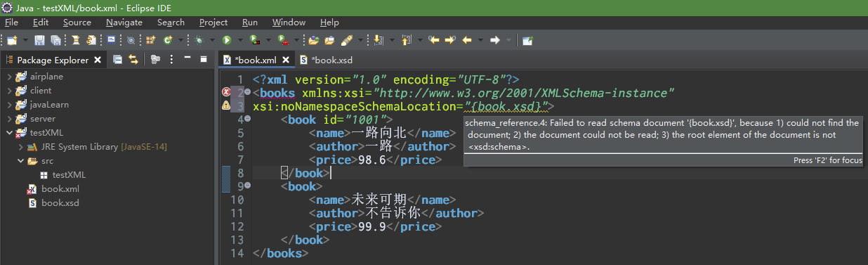Click the Open Task toolbar icon
Viewport: 868px width, 265px height.
(x=329, y=40)
